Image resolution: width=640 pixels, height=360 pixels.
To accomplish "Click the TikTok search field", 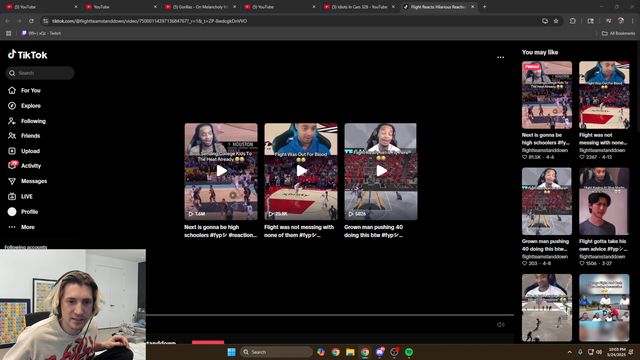I will (x=40, y=73).
